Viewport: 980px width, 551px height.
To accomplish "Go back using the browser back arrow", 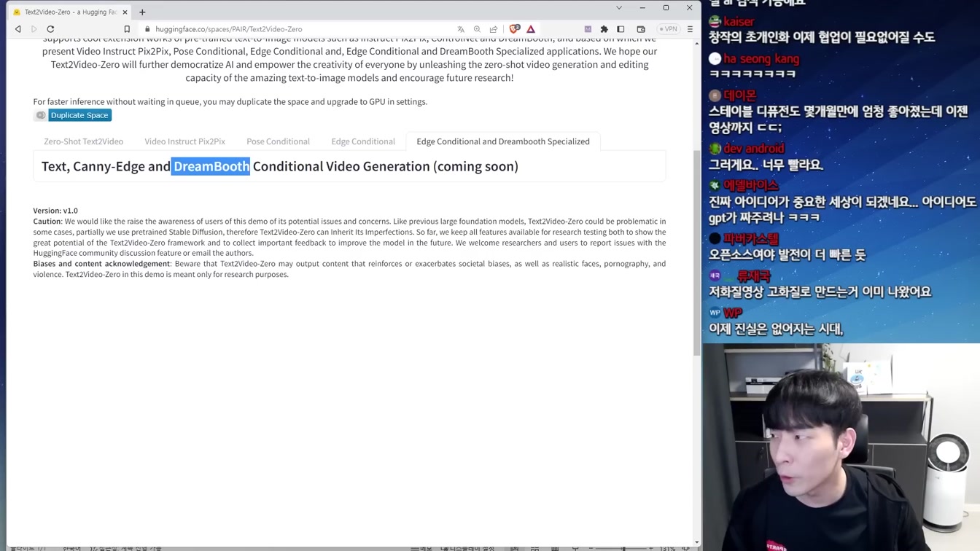I will click(18, 29).
